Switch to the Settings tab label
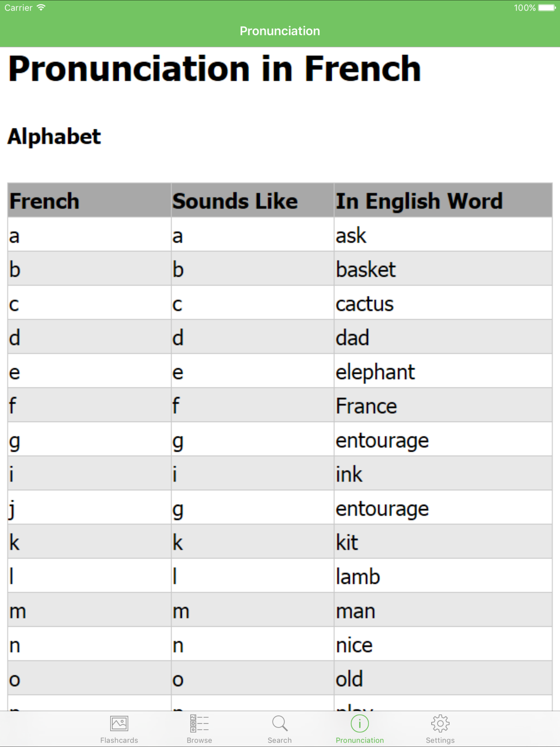The height and width of the screenshot is (747, 560). [x=440, y=740]
